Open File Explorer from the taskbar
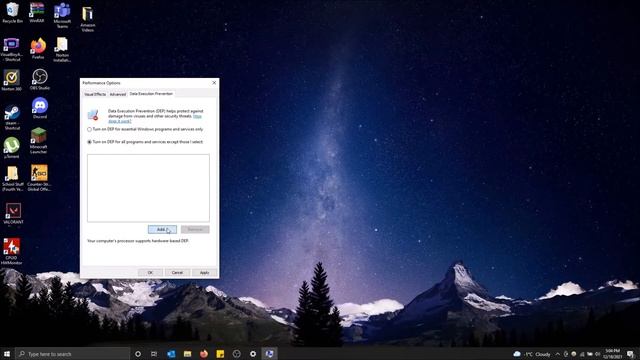 click(187, 354)
